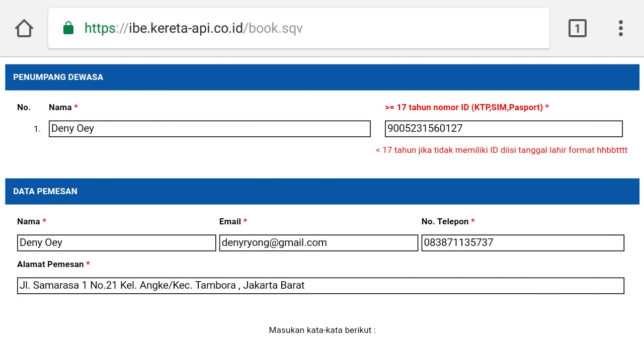This screenshot has height=338, width=644.
Task: Click the passenger row number 1.
Action: [37, 129]
